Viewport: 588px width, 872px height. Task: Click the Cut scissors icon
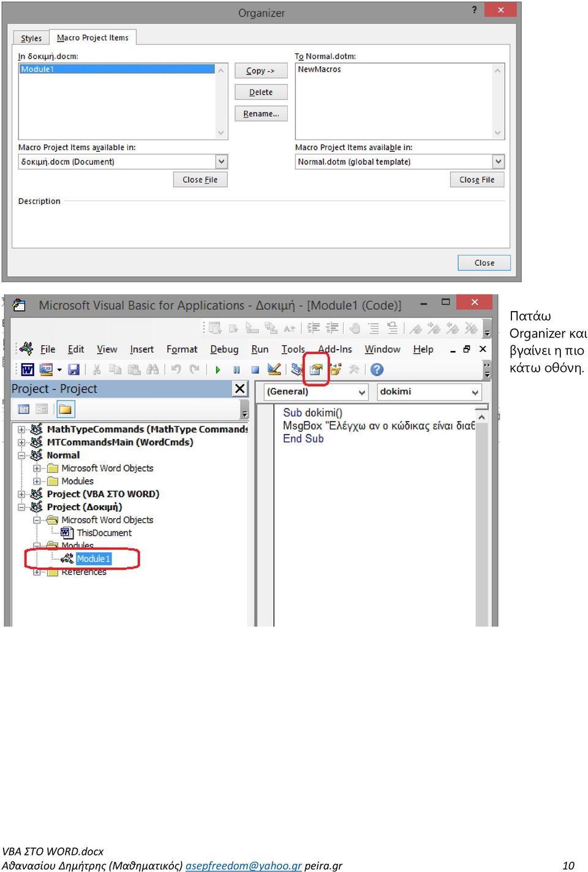pos(96,369)
